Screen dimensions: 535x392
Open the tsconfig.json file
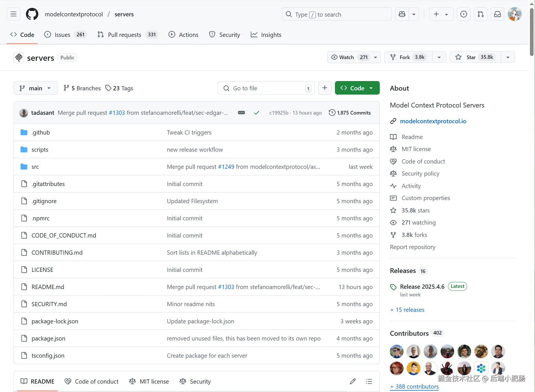coord(48,355)
